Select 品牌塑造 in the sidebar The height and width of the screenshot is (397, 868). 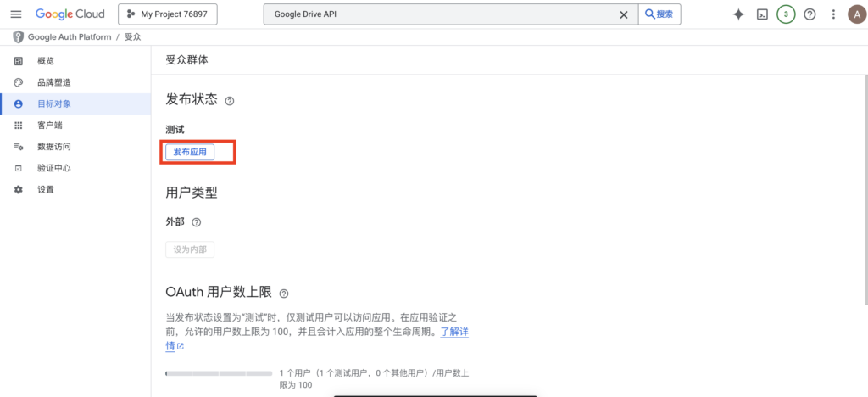(x=53, y=82)
